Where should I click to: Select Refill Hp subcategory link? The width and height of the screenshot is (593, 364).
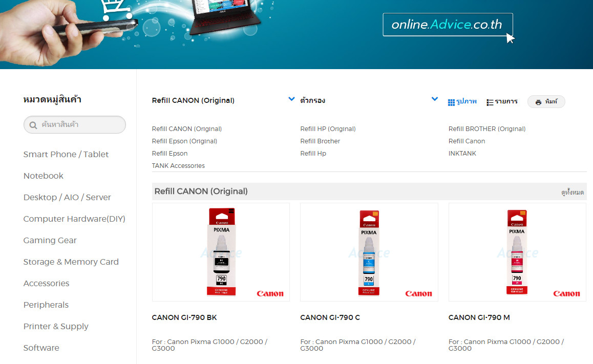tap(313, 154)
